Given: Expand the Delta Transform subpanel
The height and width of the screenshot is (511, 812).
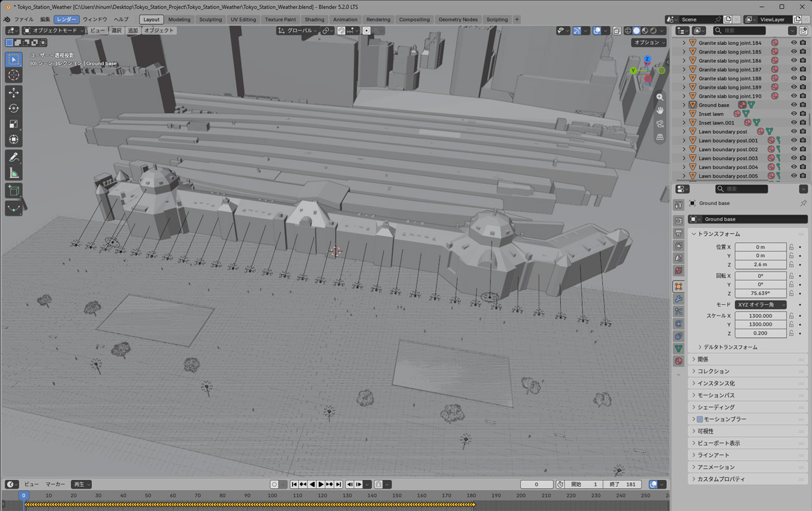Looking at the screenshot, I should tap(730, 347).
